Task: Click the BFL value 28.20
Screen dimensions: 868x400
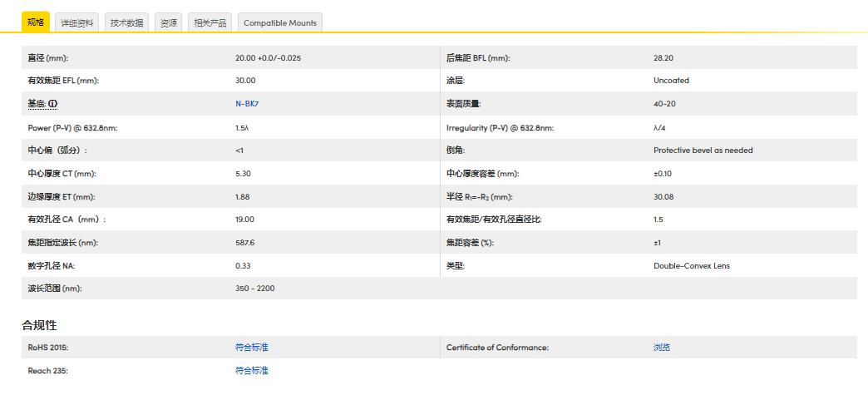Action: coord(663,57)
